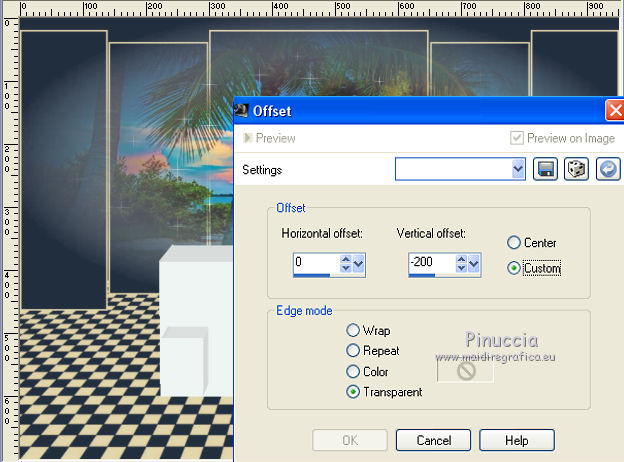Decrease the Vertical offset with down arrow
624x462 pixels.
pos(461,268)
